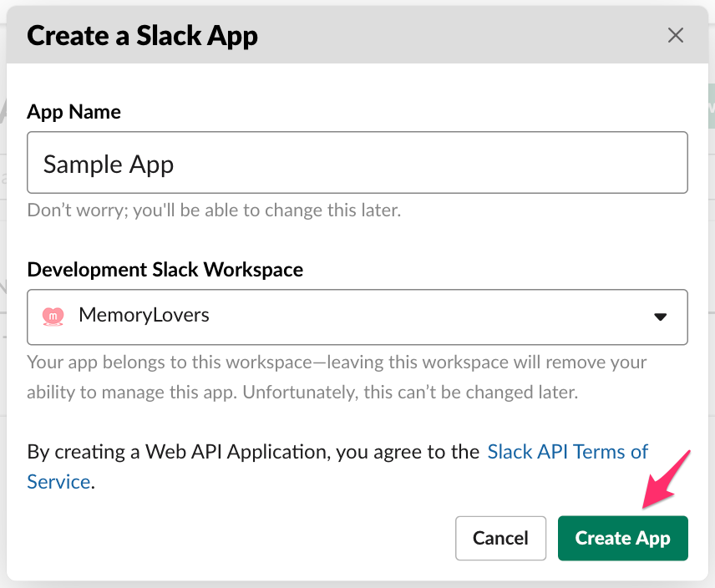Click the 'Create a Slack App' title
715x588 pixels.
[x=142, y=36]
